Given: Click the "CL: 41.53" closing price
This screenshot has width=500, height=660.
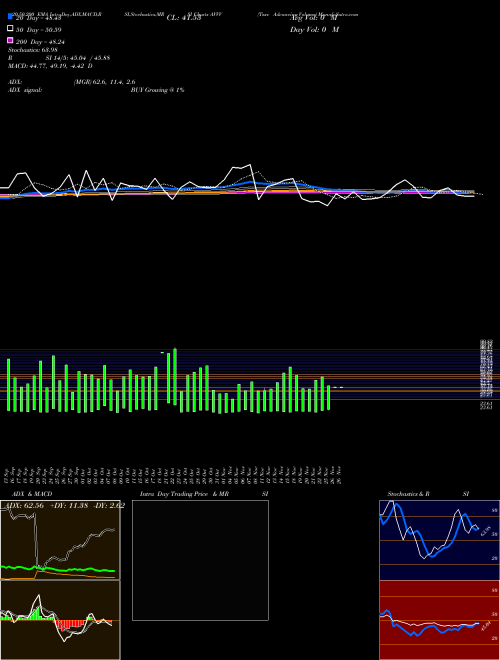Looking at the screenshot, I should [x=184, y=18].
